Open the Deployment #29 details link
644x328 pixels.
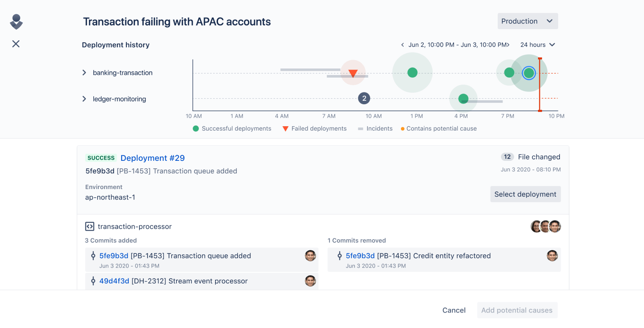click(x=153, y=158)
